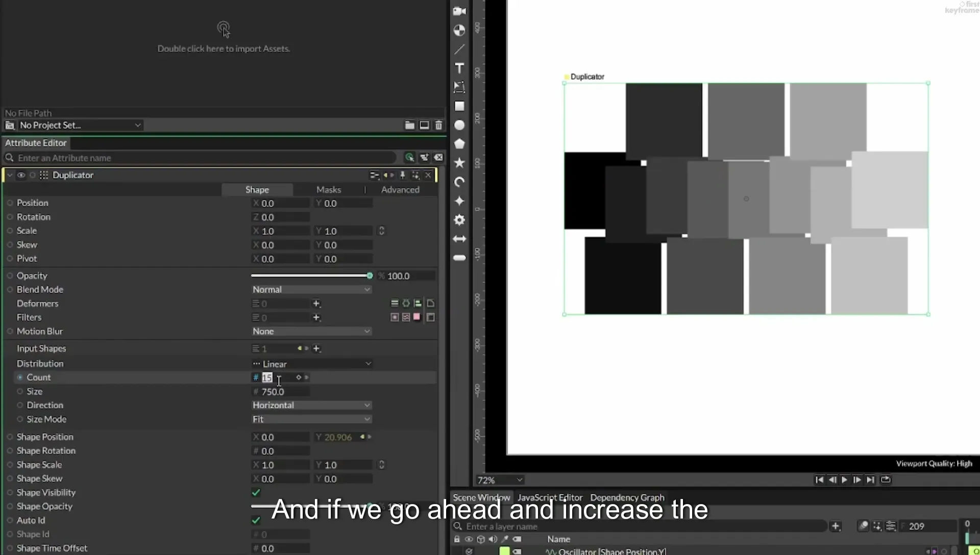The height and width of the screenshot is (555, 980).
Task: Select the Rectangle shape tool
Action: point(459,106)
